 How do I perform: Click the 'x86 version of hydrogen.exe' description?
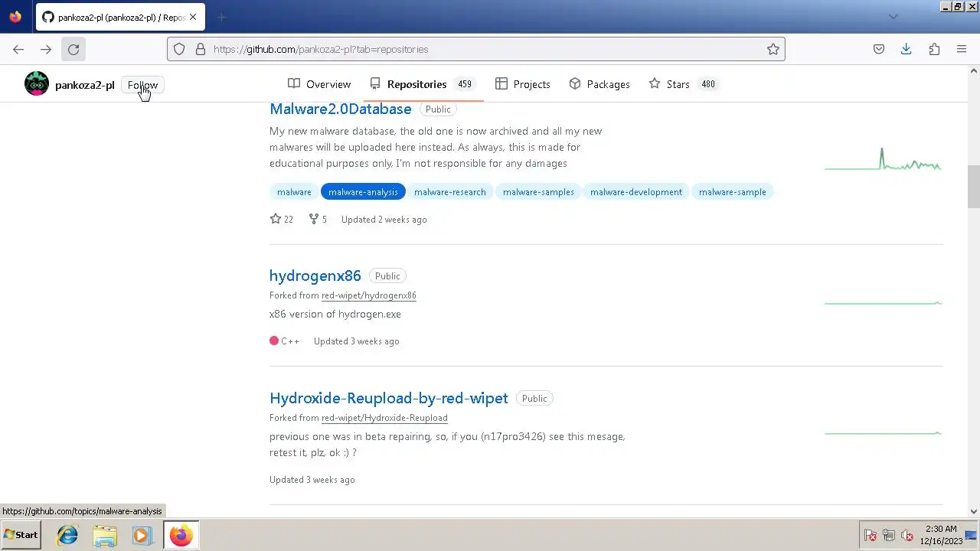(335, 314)
